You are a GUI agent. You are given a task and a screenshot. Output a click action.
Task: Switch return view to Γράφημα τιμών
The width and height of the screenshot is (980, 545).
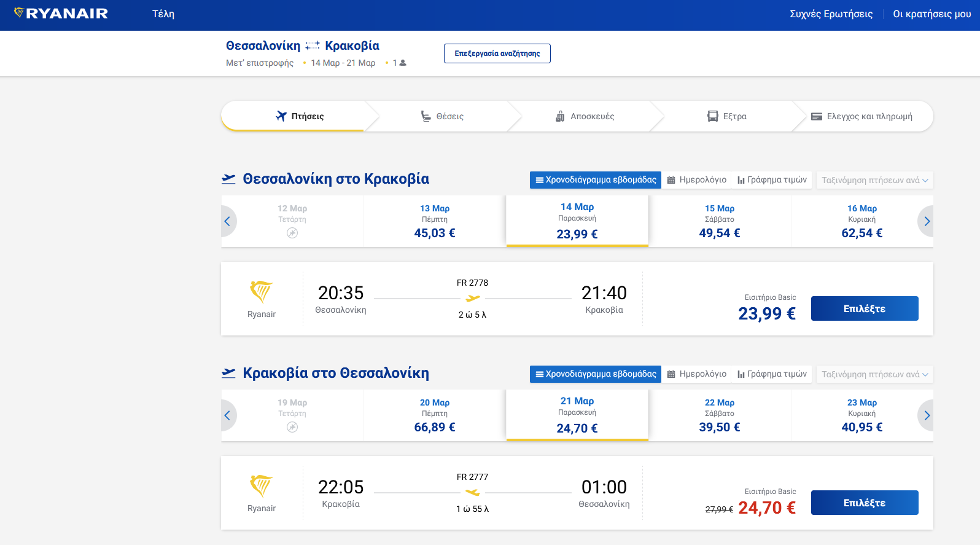(772, 374)
